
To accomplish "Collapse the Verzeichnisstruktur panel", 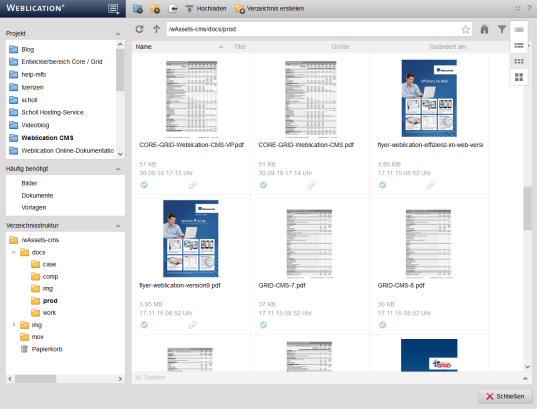I will tap(118, 226).
